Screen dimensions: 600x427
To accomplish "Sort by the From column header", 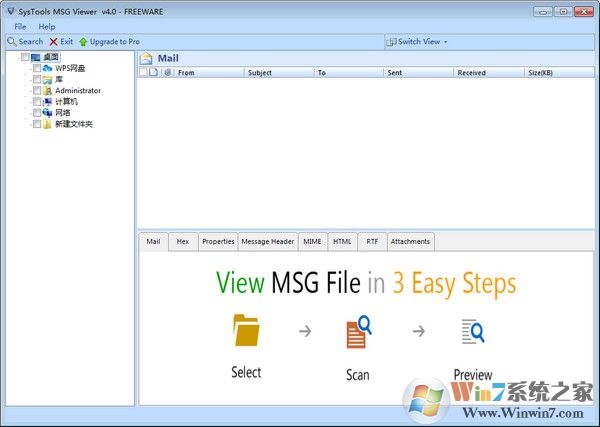I will pyautogui.click(x=209, y=72).
